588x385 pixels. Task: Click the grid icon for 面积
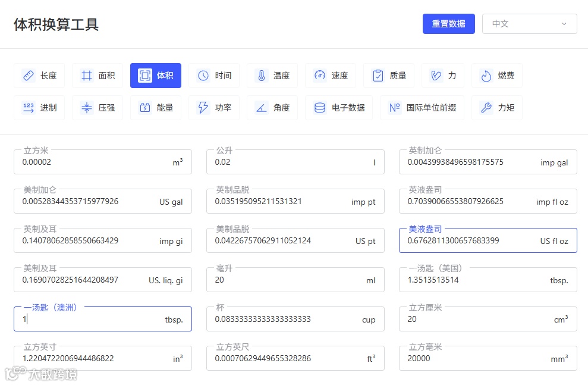pos(87,76)
